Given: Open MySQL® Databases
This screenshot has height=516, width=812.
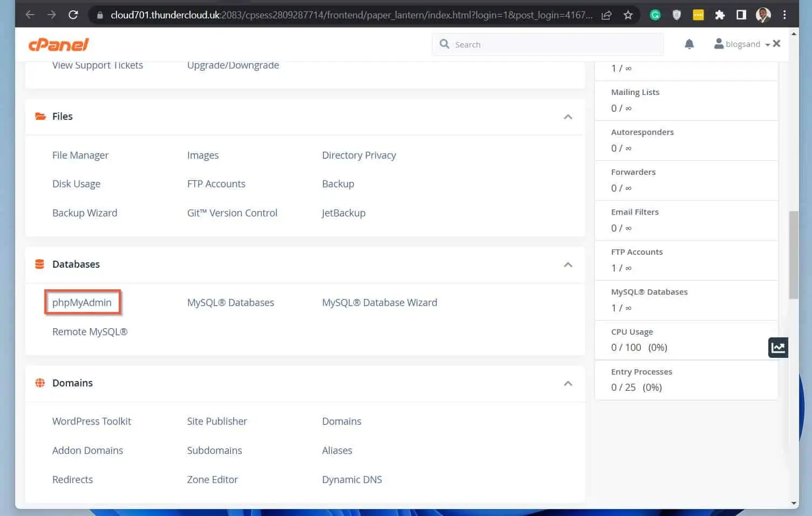Looking at the screenshot, I should pos(230,302).
